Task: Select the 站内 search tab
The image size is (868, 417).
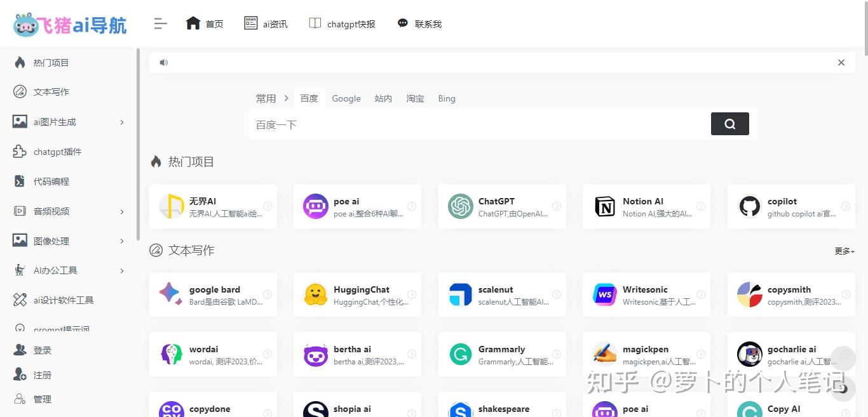Action: pos(383,98)
